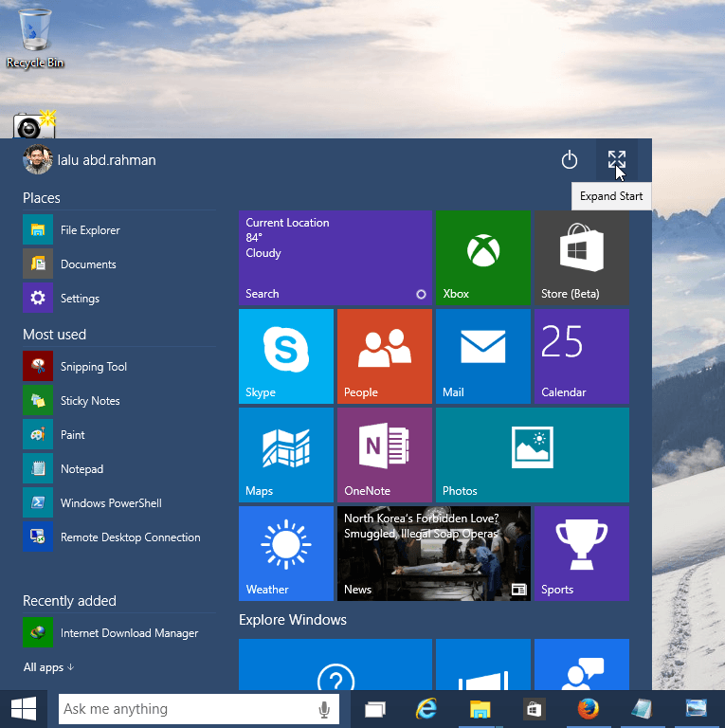Launch Notepad from Most used

point(119,469)
